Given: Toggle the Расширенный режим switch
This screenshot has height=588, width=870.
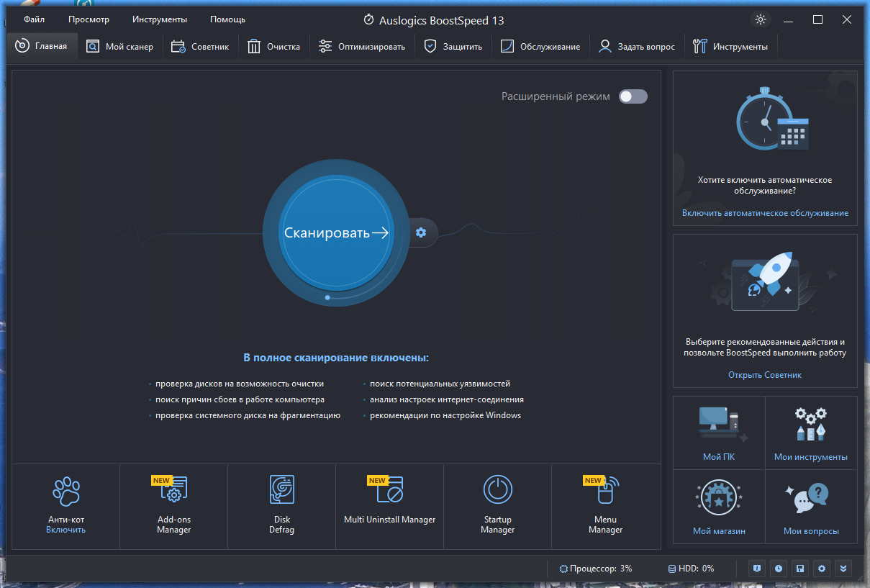Looking at the screenshot, I should tap(633, 96).
